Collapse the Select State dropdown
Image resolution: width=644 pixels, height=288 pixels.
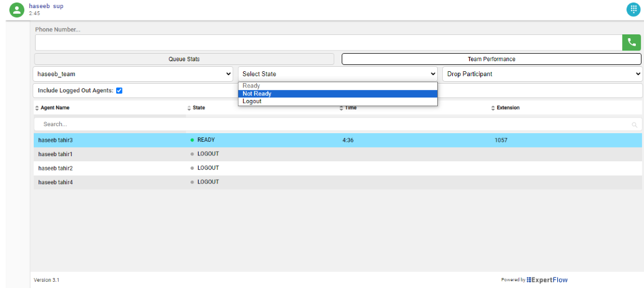pos(337,74)
